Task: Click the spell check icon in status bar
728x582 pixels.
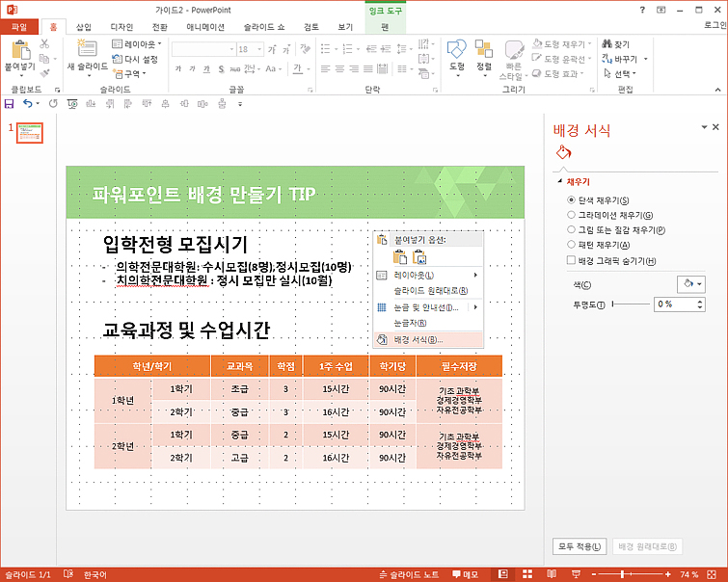Action: coord(68,574)
